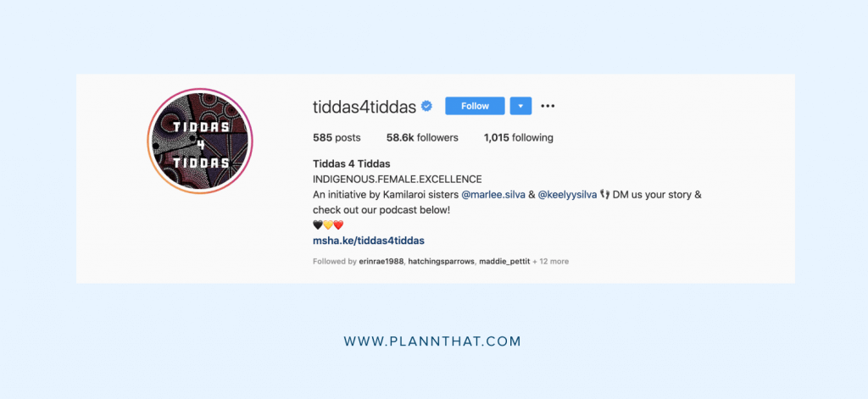The image size is (868, 399).
Task: Click the black heart emoji in bio
Action: tap(318, 225)
